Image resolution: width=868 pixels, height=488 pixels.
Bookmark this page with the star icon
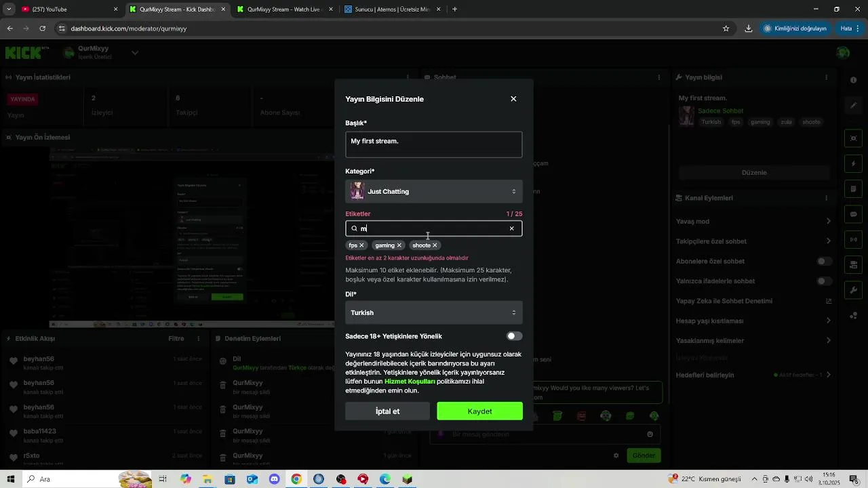726,28
